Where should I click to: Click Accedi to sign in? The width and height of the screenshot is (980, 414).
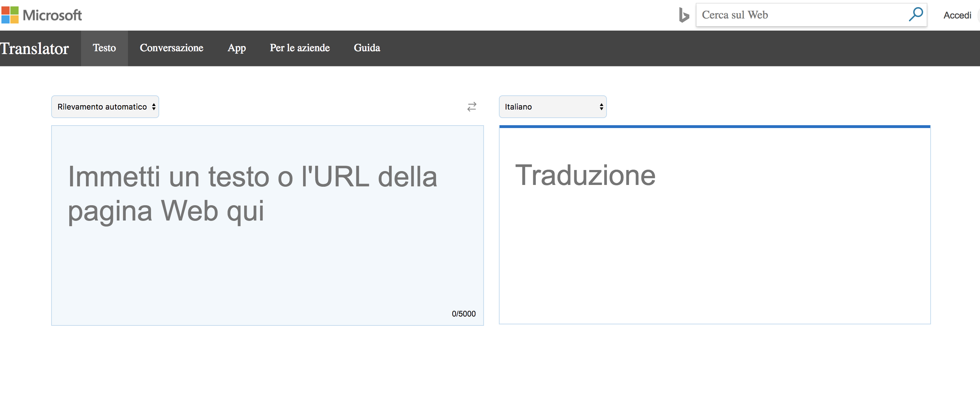958,15
